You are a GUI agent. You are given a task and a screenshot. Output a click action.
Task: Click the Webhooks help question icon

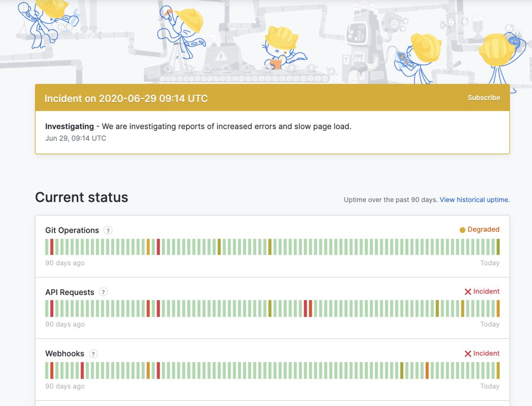pyautogui.click(x=94, y=354)
